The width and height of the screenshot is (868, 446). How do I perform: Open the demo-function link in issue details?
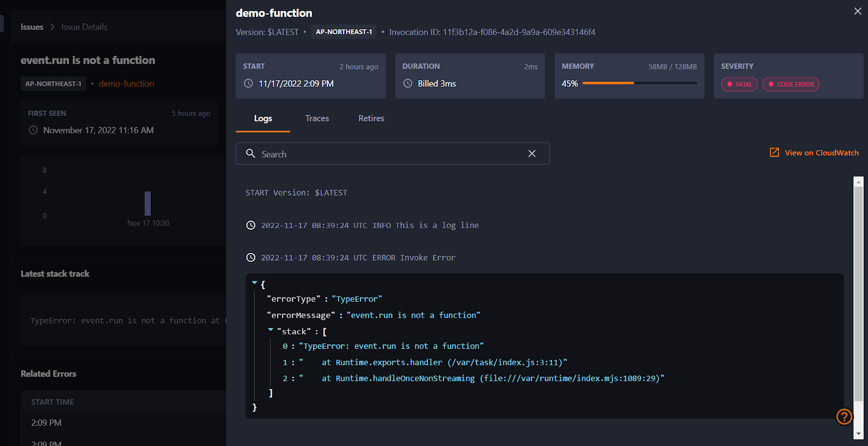126,84
